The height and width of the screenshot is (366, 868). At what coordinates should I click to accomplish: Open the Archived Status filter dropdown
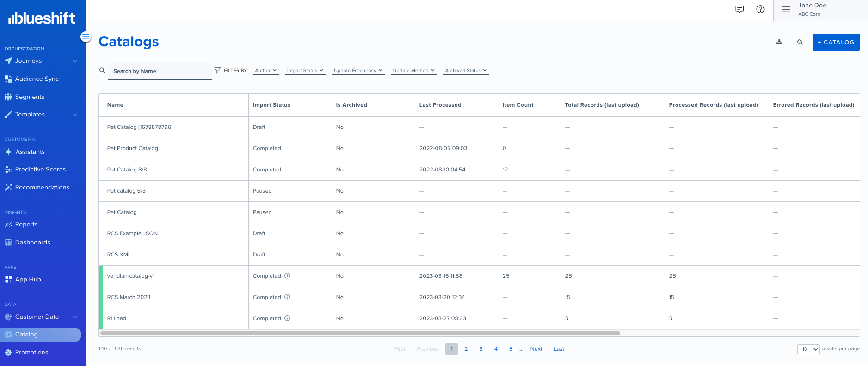tap(466, 71)
